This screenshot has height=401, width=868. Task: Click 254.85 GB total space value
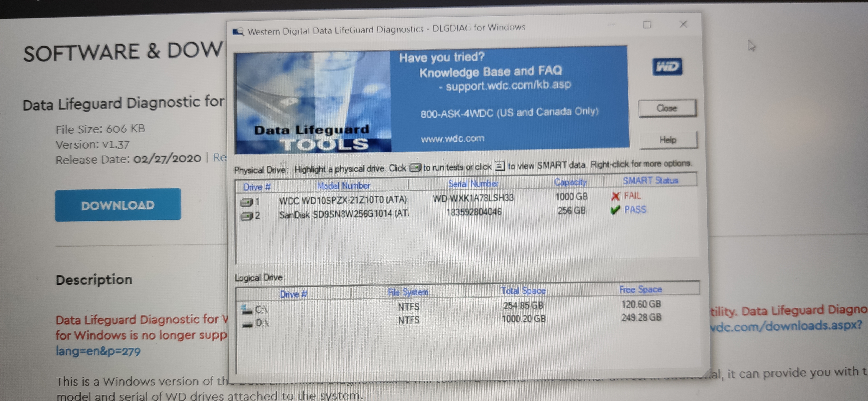tap(523, 306)
